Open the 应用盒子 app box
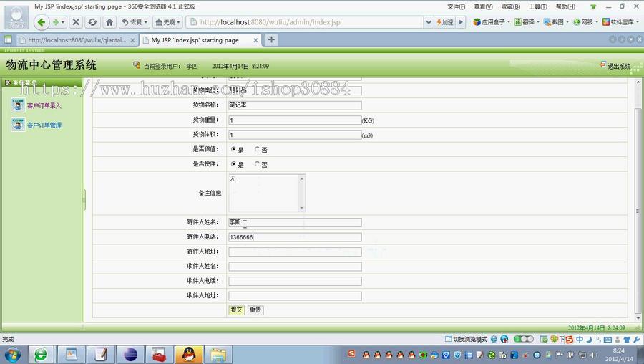The image size is (644, 364). [489, 22]
